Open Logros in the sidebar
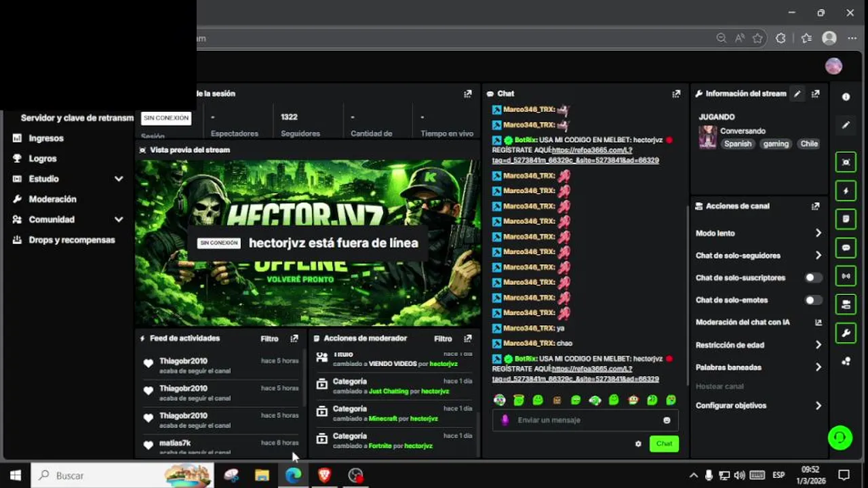868x488 pixels. point(42,159)
